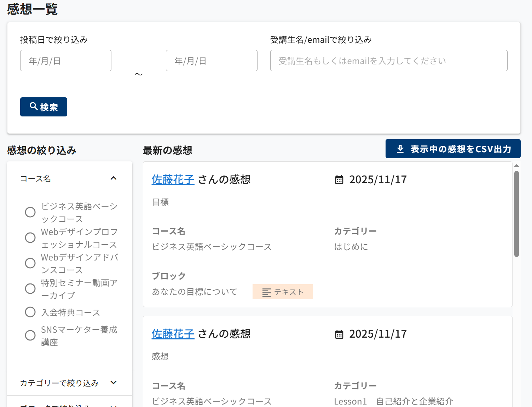This screenshot has width=532, height=407.
Task: Select ビジネス英語ベーシックコース radio button
Action: click(30, 212)
